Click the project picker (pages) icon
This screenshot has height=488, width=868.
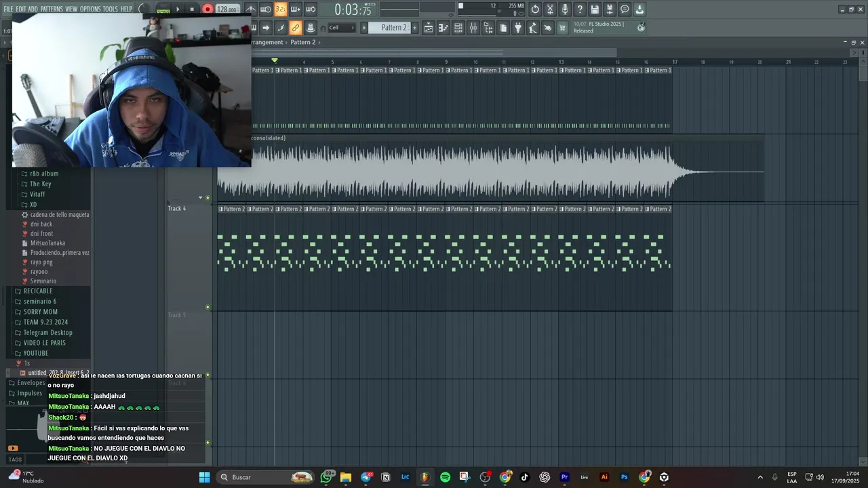coord(503,28)
